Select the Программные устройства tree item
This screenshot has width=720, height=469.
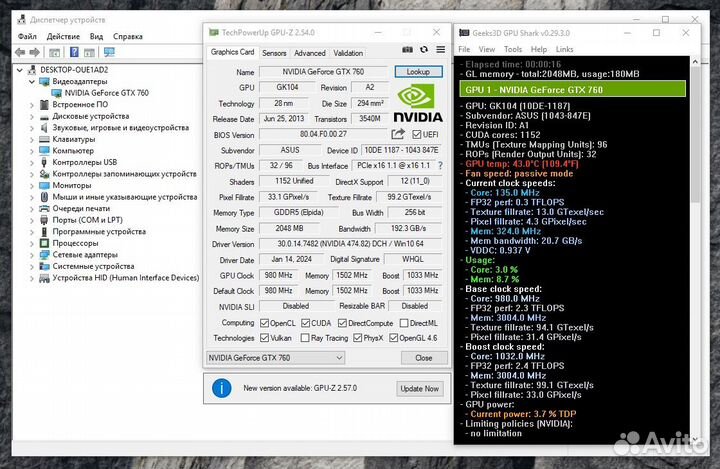[x=99, y=232]
